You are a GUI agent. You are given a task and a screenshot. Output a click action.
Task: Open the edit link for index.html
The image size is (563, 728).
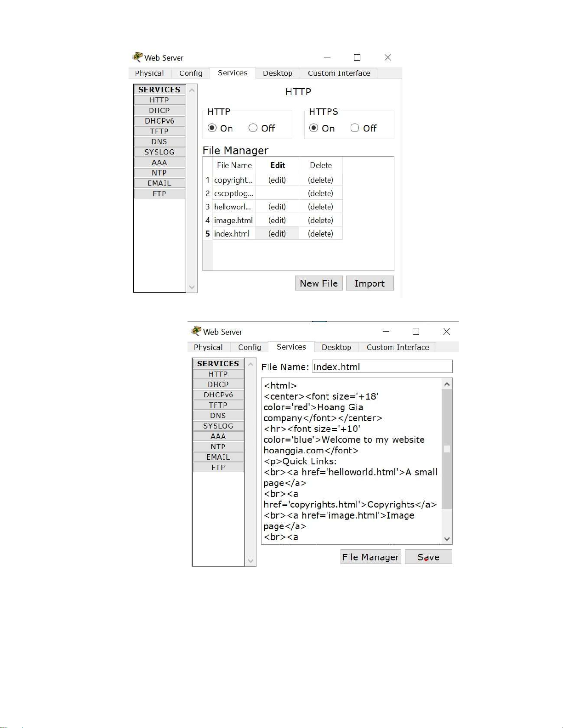click(277, 234)
